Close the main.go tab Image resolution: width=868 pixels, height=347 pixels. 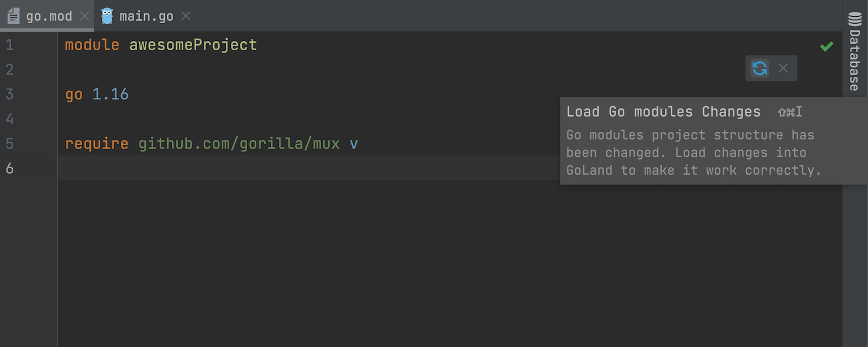point(186,16)
